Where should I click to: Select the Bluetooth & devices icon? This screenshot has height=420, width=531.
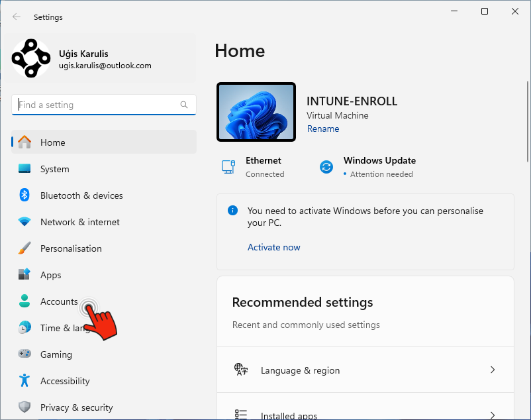23,195
